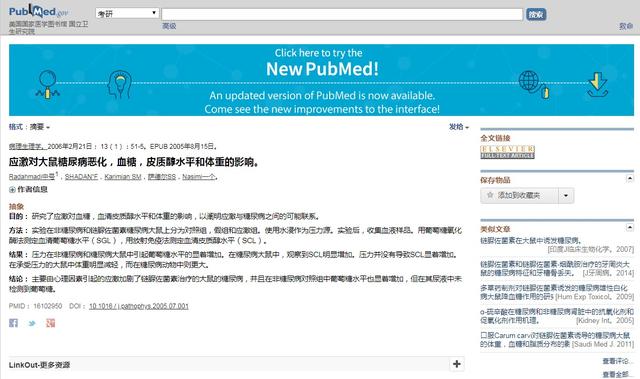Image resolution: width=640 pixels, height=379 pixels.
Task: Add the article to favorites with 添加到收藏夹
Action: pos(519,195)
